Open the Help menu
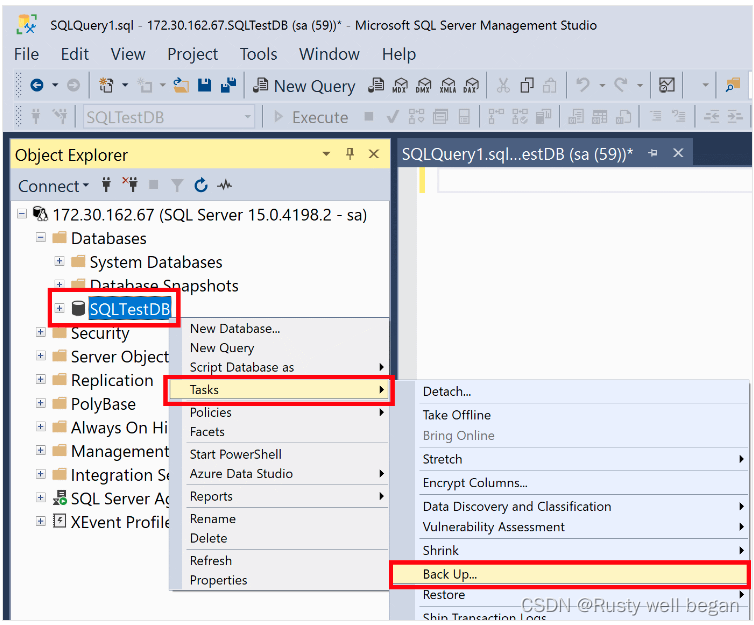The height and width of the screenshot is (625, 754). click(x=399, y=54)
